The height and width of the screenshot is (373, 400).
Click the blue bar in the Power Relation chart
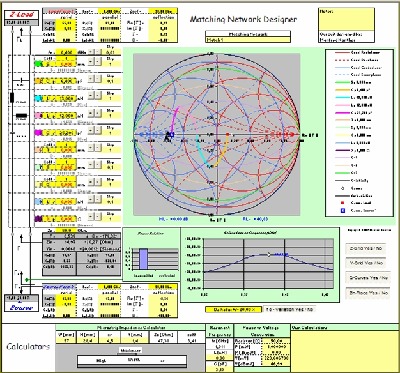point(143,259)
